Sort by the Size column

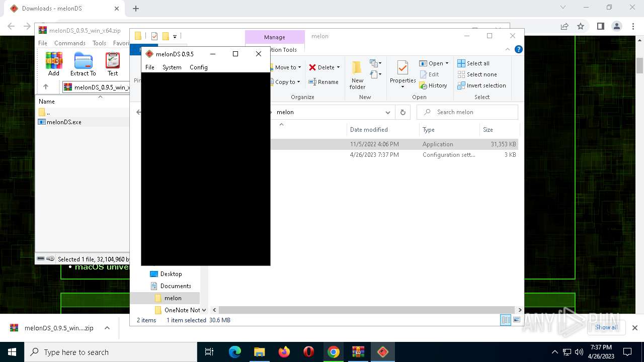coord(488,130)
